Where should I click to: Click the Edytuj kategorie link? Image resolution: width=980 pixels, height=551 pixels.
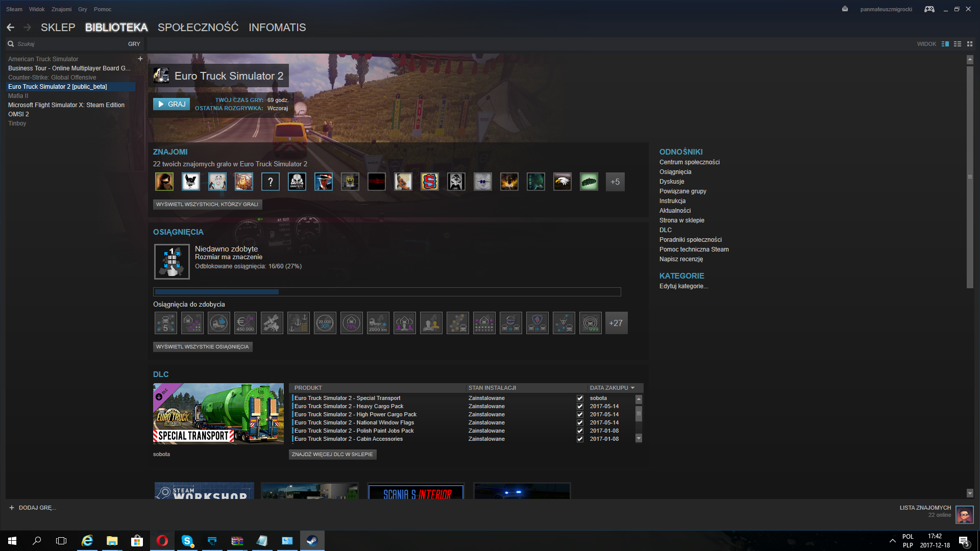(683, 286)
